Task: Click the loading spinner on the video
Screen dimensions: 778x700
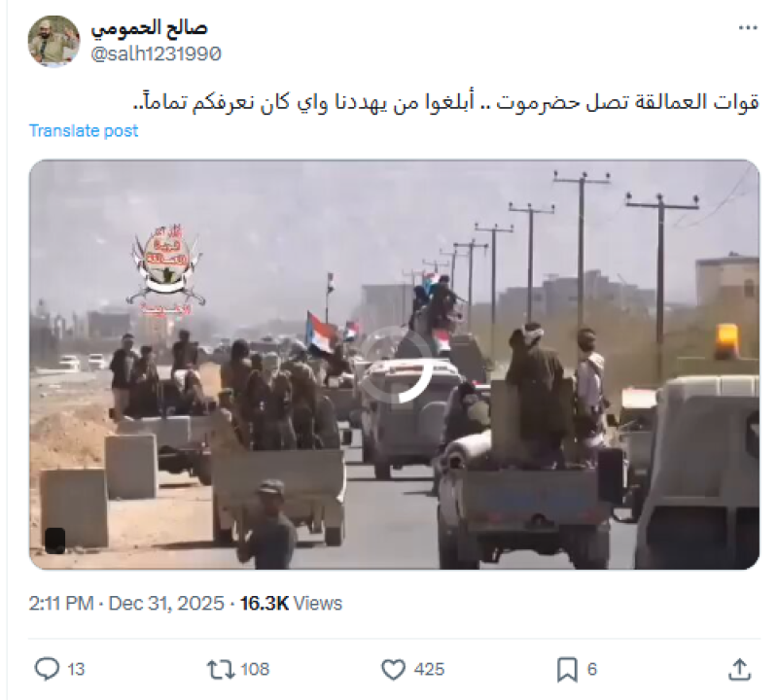Action: tap(397, 365)
